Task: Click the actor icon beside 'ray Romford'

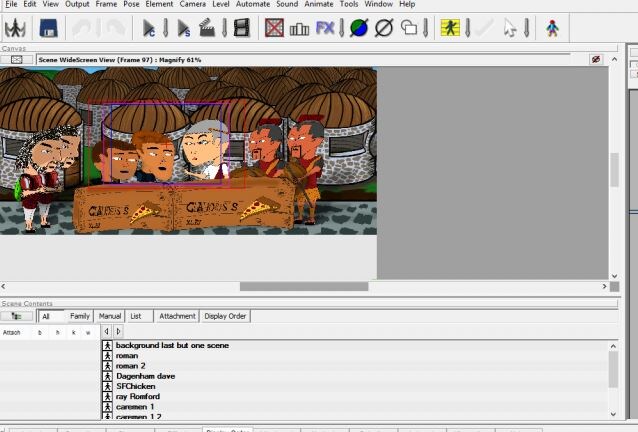Action: pos(107,396)
